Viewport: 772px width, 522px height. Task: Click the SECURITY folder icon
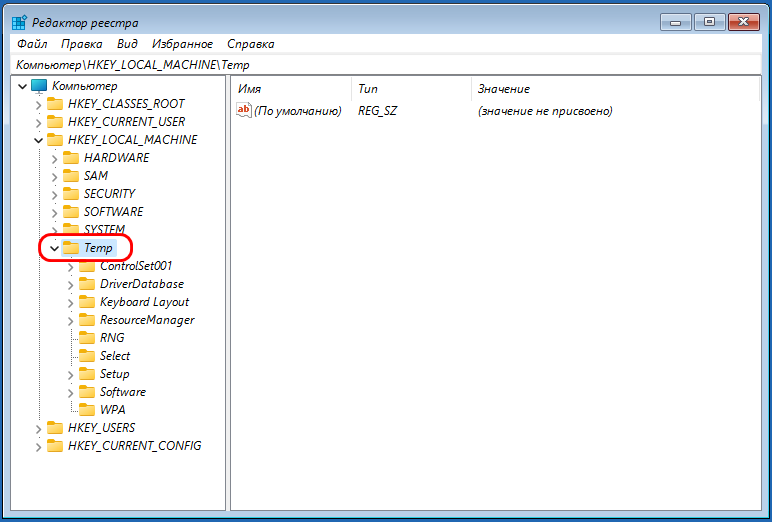point(71,194)
